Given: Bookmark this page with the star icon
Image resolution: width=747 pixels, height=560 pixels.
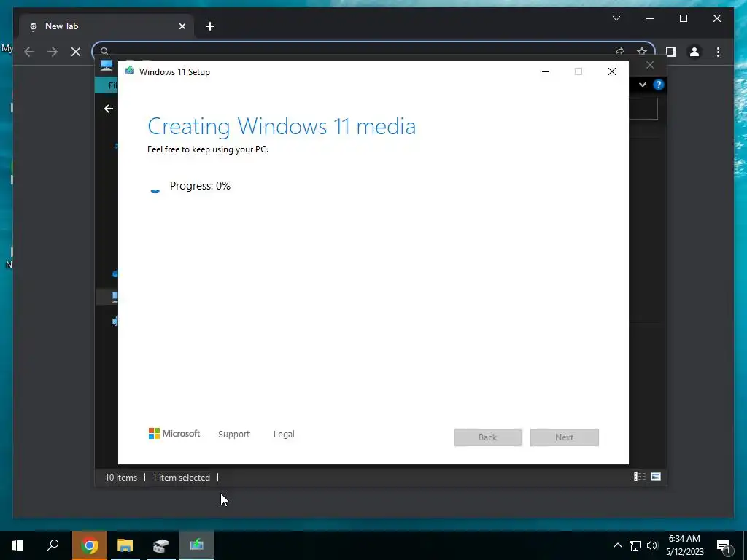Looking at the screenshot, I should (642, 52).
